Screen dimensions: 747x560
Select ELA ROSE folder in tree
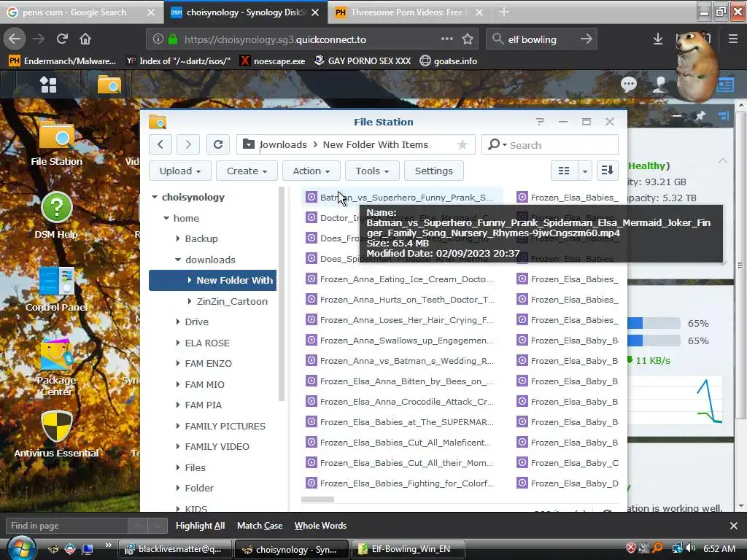tap(207, 343)
